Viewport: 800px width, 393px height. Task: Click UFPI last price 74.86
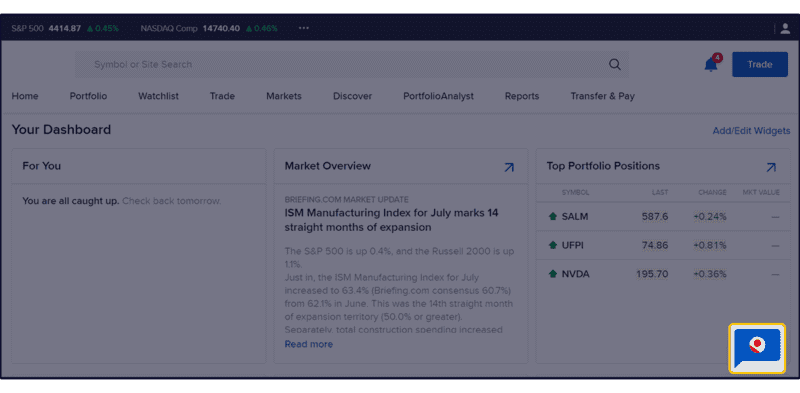[655, 245]
